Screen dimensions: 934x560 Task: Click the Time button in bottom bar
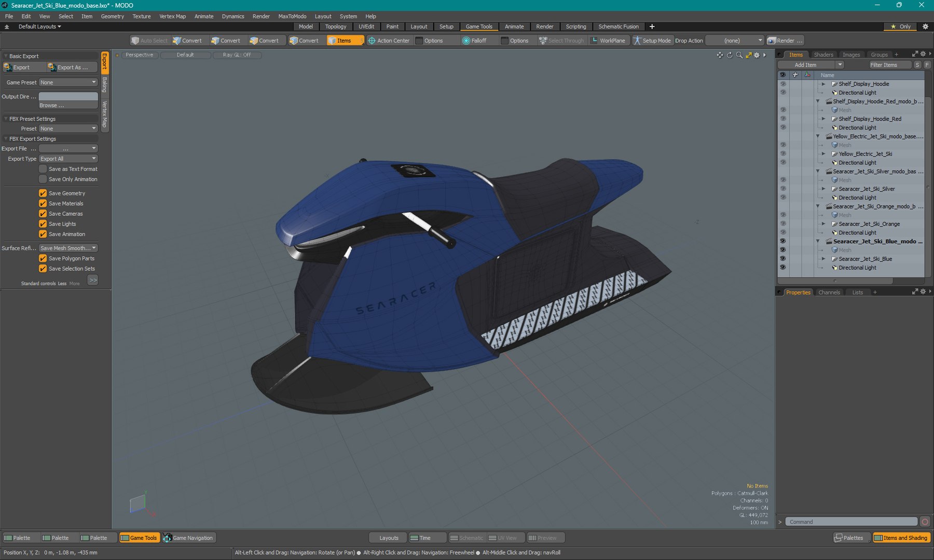(428, 538)
